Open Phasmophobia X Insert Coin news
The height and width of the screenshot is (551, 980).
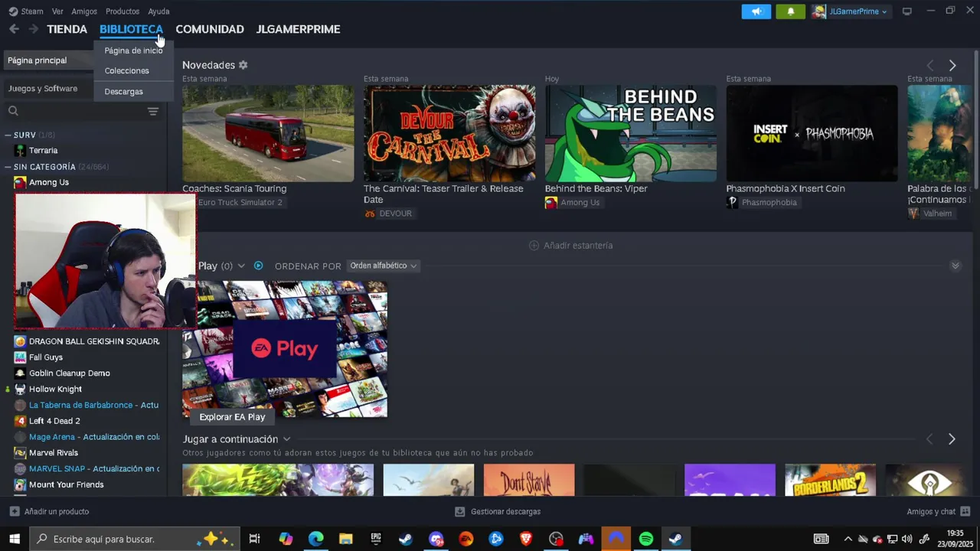(x=812, y=133)
